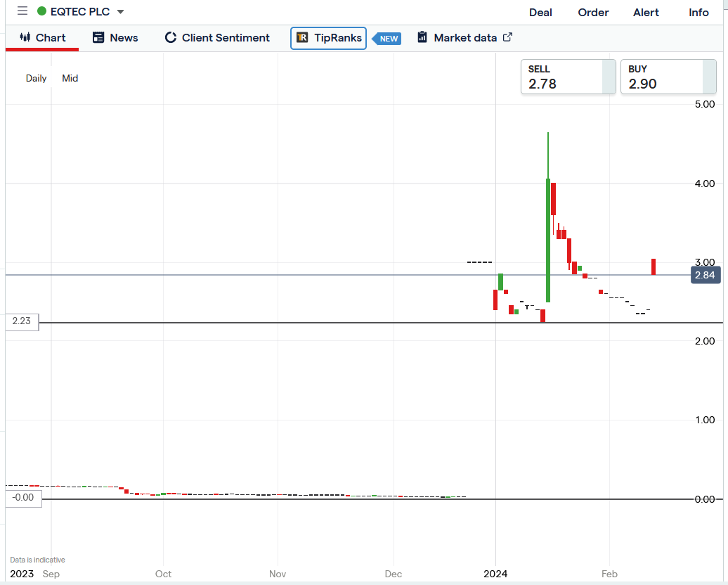Switch to the News tab
Screen dimensions: 728x585
pyautogui.click(x=124, y=38)
